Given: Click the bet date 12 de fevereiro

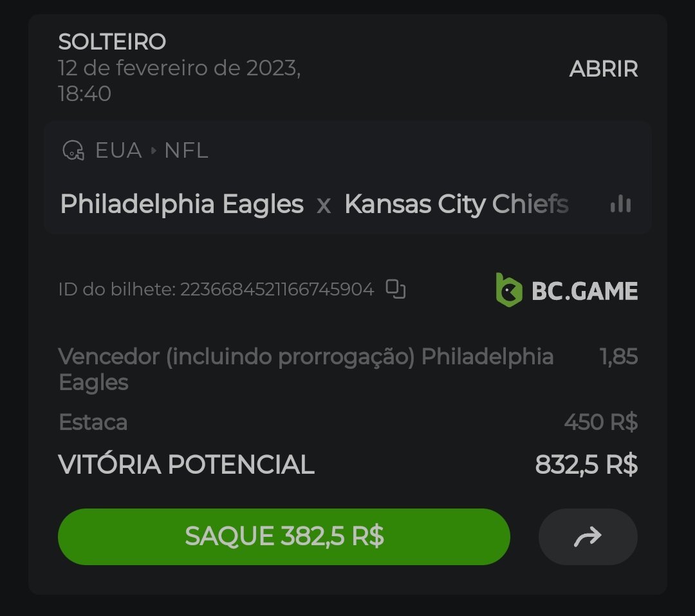Looking at the screenshot, I should click(x=179, y=68).
